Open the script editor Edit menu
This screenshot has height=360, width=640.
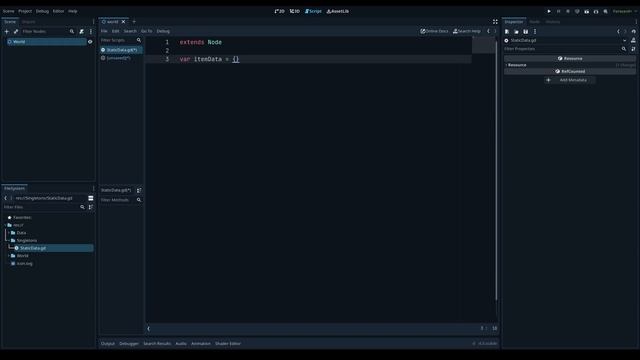coord(116,31)
